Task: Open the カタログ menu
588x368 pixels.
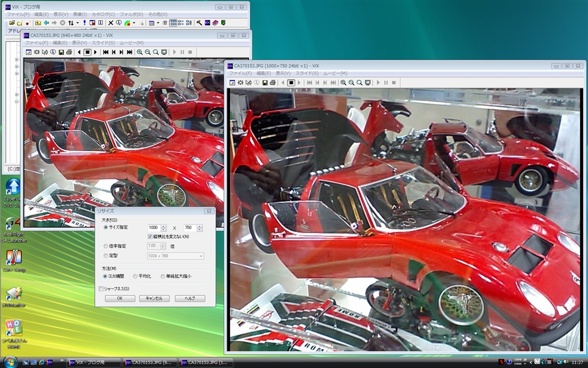Action: click(103, 14)
